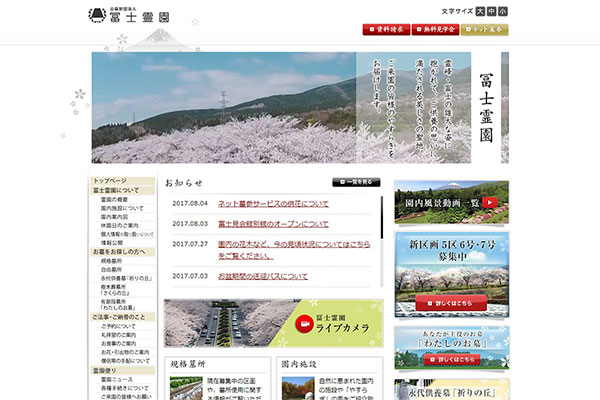Select お墓をお探しの方へ section header
The height and width of the screenshot is (400, 600).
coord(123,252)
